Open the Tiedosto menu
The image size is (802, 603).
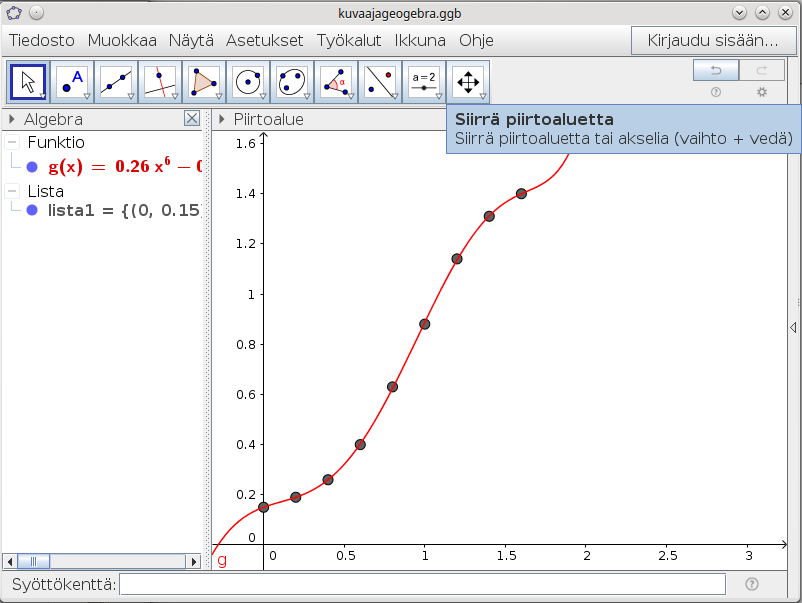[42, 41]
